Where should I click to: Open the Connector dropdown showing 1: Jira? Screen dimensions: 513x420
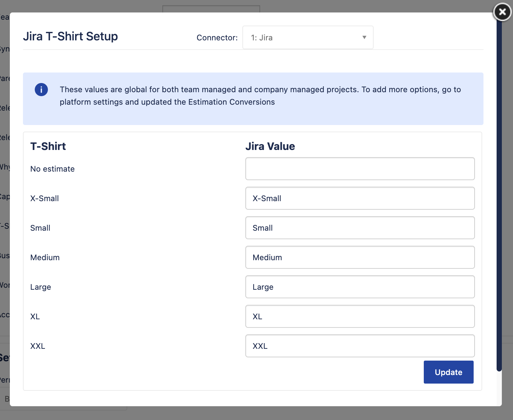pos(308,37)
